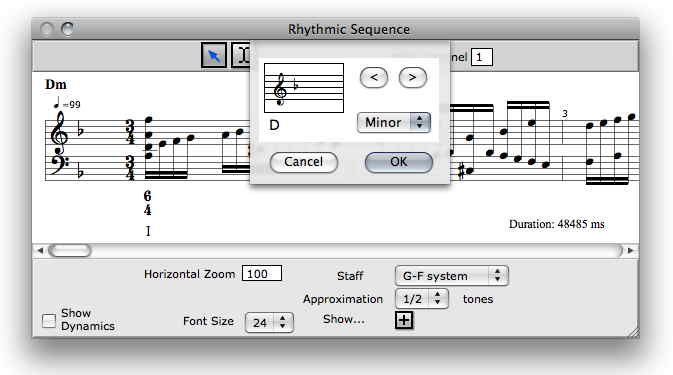Click the key signature preview staff
Image resolution: width=673 pixels, height=375 pixels.
pyautogui.click(x=304, y=88)
